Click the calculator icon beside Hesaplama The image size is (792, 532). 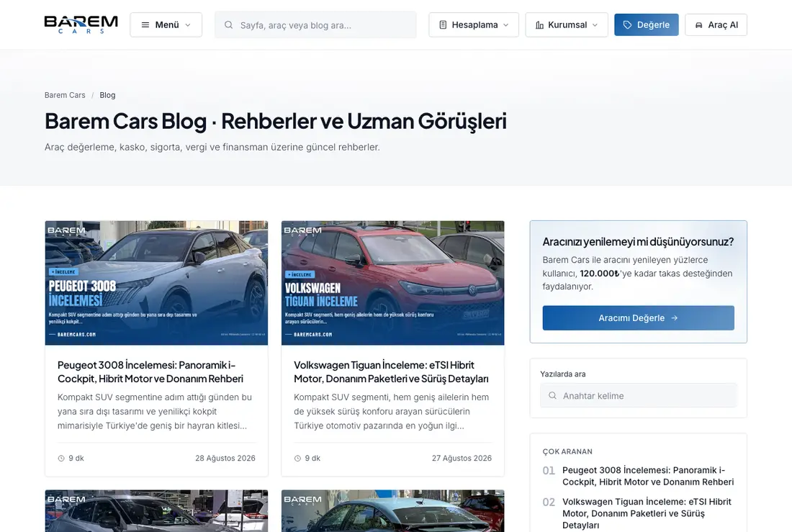[x=443, y=24]
